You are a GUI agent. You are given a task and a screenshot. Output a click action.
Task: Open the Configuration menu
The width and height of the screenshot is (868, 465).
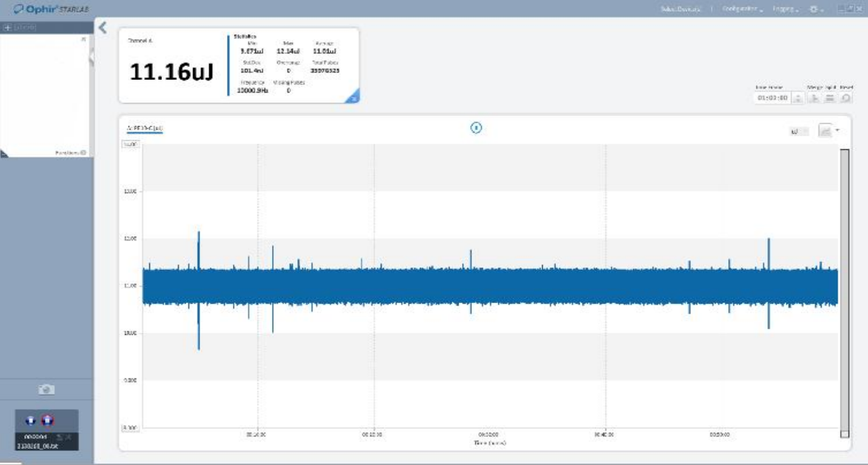click(x=742, y=9)
